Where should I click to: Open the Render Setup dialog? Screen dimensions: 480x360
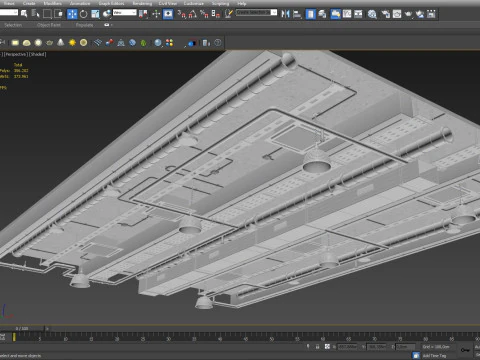(x=385, y=14)
